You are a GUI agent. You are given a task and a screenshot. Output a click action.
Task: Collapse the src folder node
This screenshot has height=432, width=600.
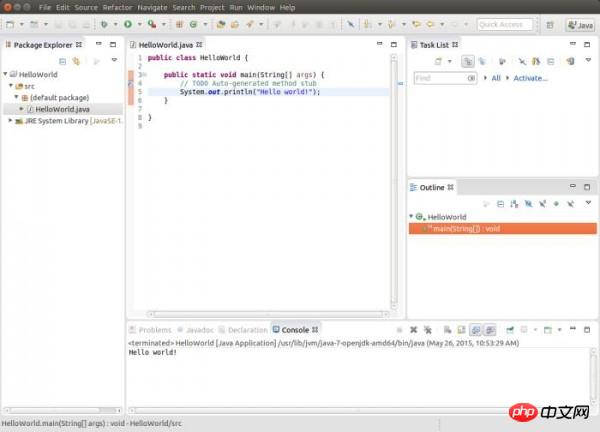click(x=11, y=86)
